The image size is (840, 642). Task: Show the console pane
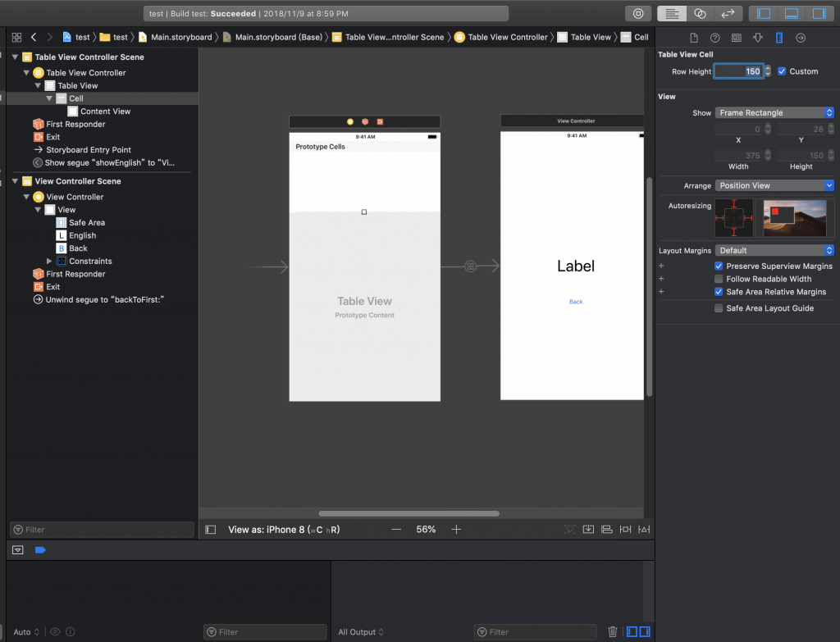[x=645, y=632]
